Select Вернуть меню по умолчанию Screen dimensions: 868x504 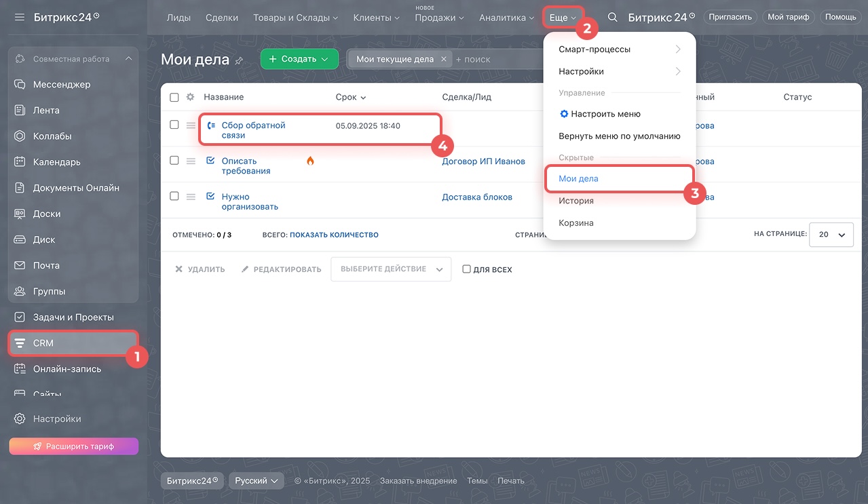tap(620, 136)
